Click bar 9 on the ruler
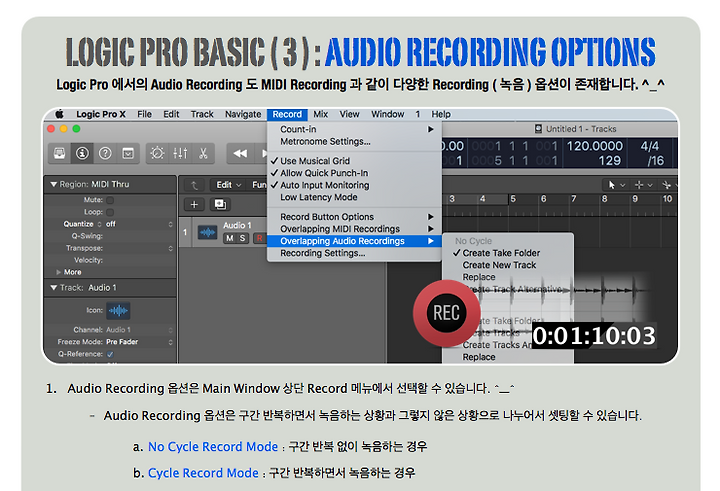This screenshot has height=491, width=720. (635, 199)
